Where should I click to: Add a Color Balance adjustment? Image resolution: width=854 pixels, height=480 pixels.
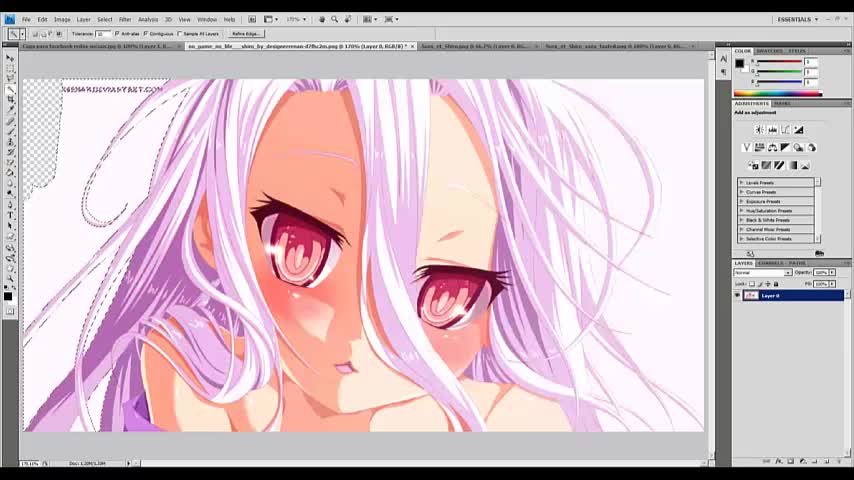[772, 148]
